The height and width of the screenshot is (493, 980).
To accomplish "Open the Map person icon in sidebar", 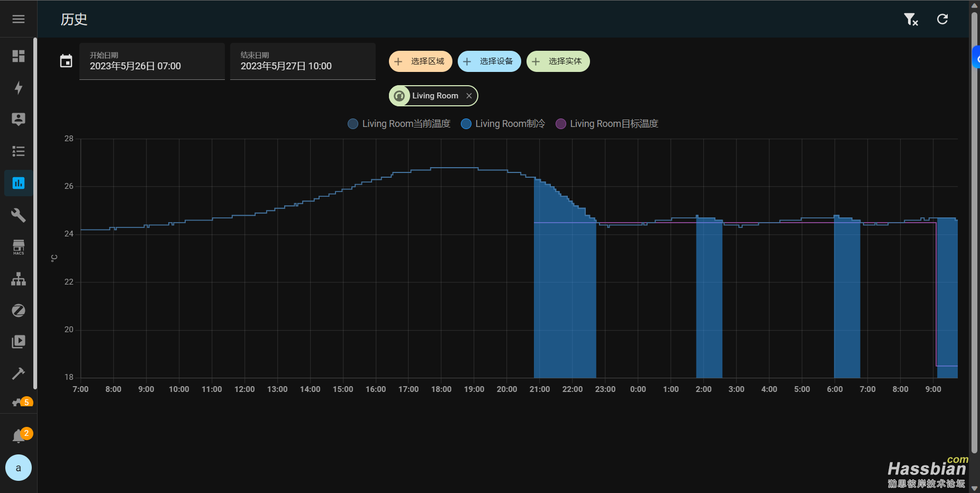I will coord(19,120).
